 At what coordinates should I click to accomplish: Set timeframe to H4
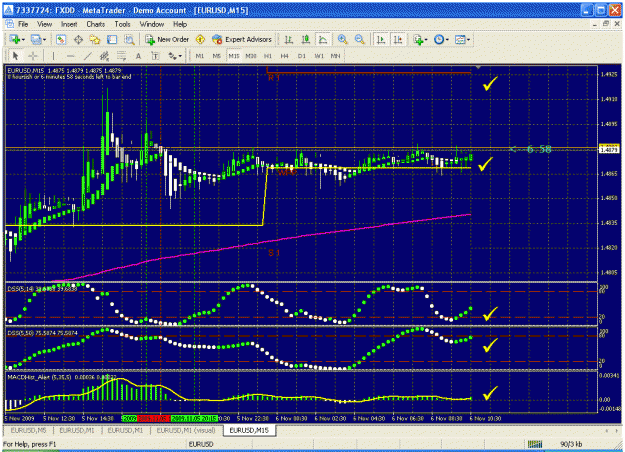click(x=285, y=56)
